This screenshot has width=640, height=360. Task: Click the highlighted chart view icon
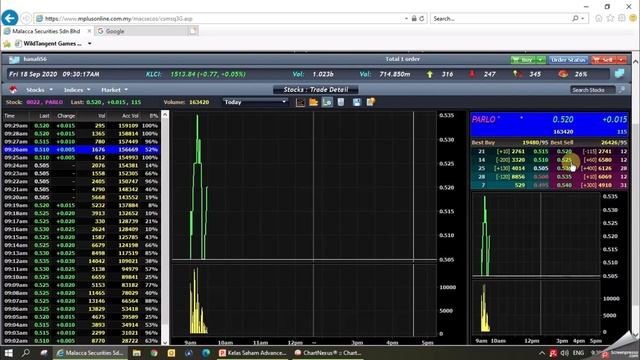(327, 102)
